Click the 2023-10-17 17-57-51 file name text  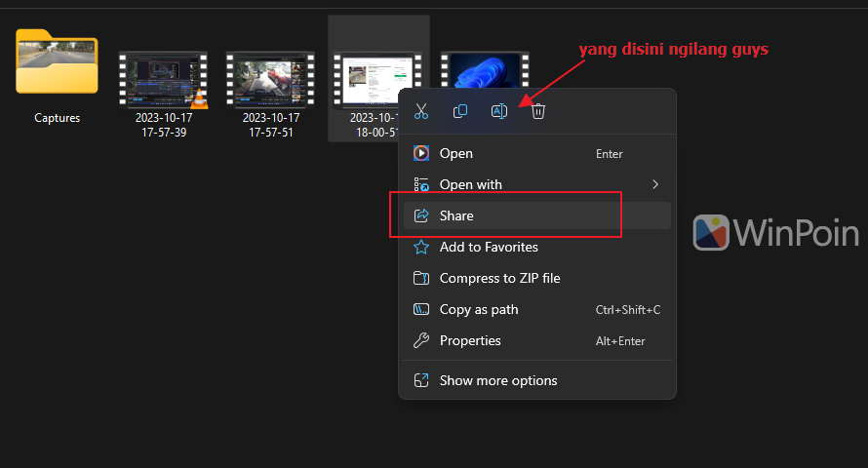click(270, 125)
